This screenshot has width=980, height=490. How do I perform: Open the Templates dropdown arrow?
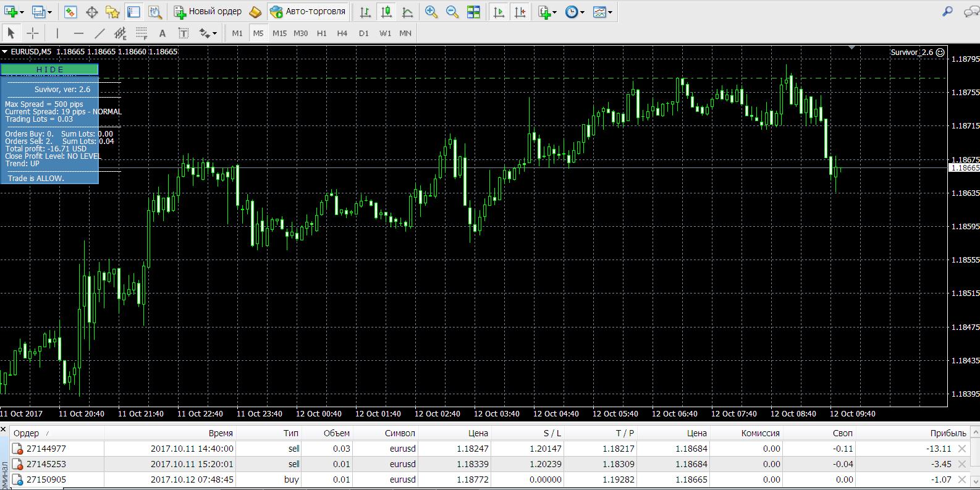point(610,12)
